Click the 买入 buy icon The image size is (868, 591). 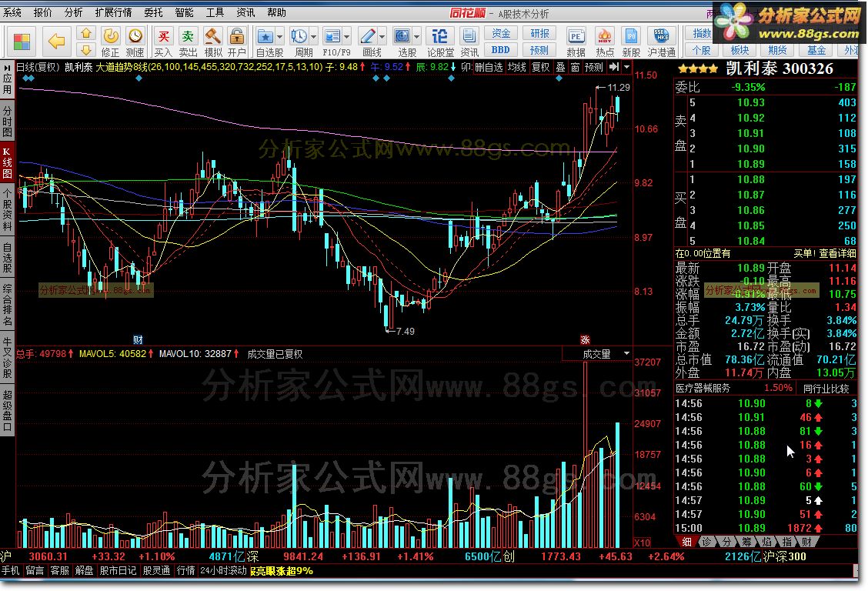pyautogui.click(x=163, y=42)
